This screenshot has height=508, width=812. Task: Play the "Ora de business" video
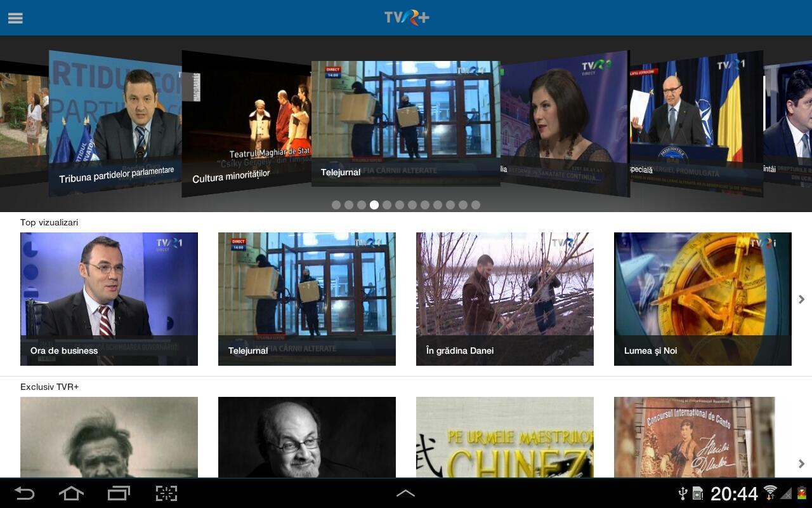pos(109,298)
